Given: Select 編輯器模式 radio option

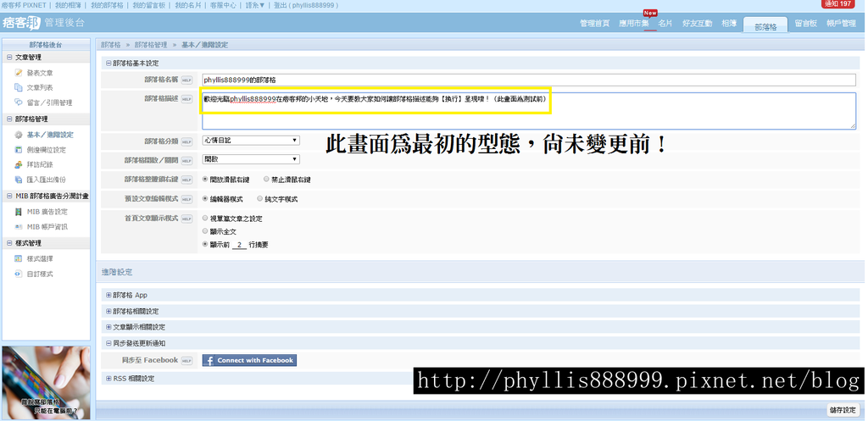Looking at the screenshot, I should (205, 198).
